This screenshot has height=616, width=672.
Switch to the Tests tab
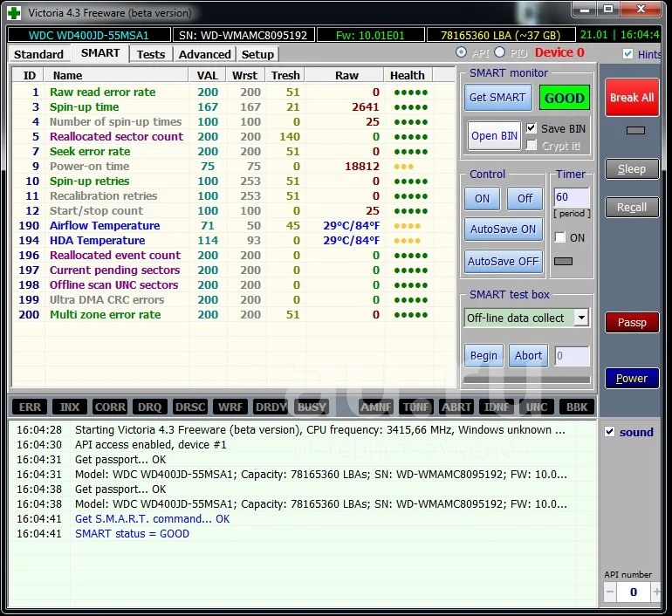151,54
